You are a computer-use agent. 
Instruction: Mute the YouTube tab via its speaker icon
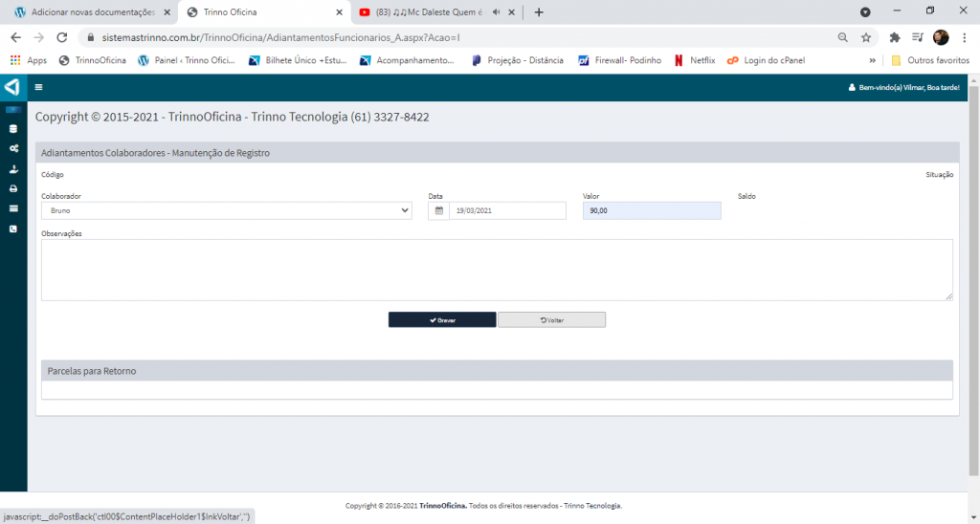click(x=497, y=11)
